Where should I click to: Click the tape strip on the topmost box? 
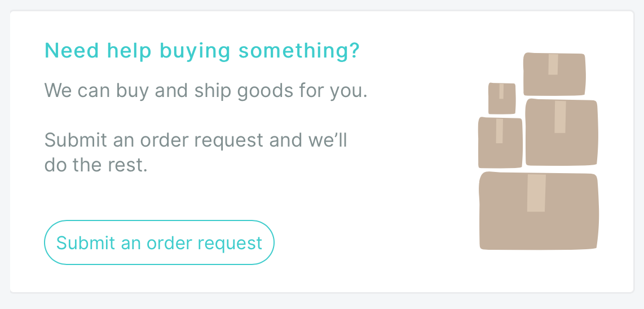[x=553, y=64]
